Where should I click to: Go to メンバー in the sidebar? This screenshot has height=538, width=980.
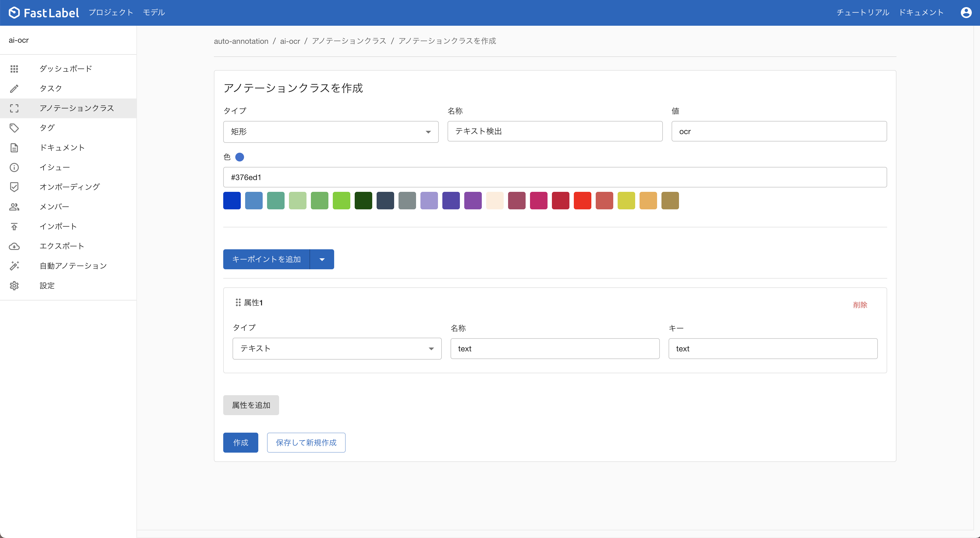tap(68, 207)
